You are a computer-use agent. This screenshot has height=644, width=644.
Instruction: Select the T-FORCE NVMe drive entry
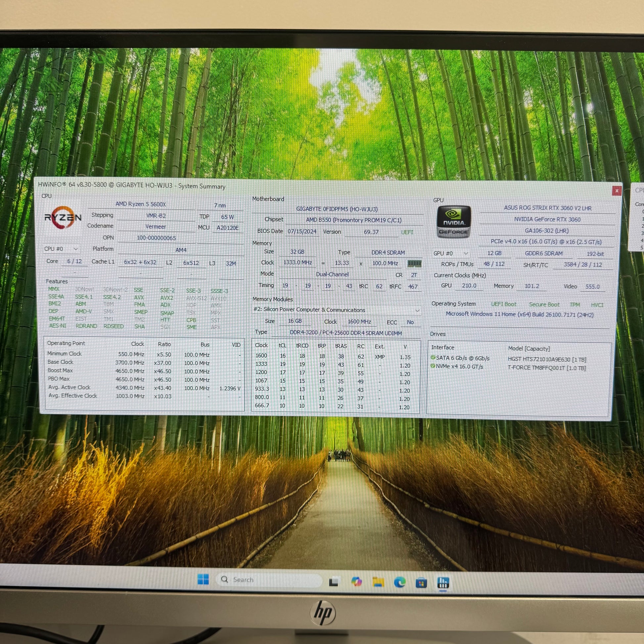coord(546,368)
